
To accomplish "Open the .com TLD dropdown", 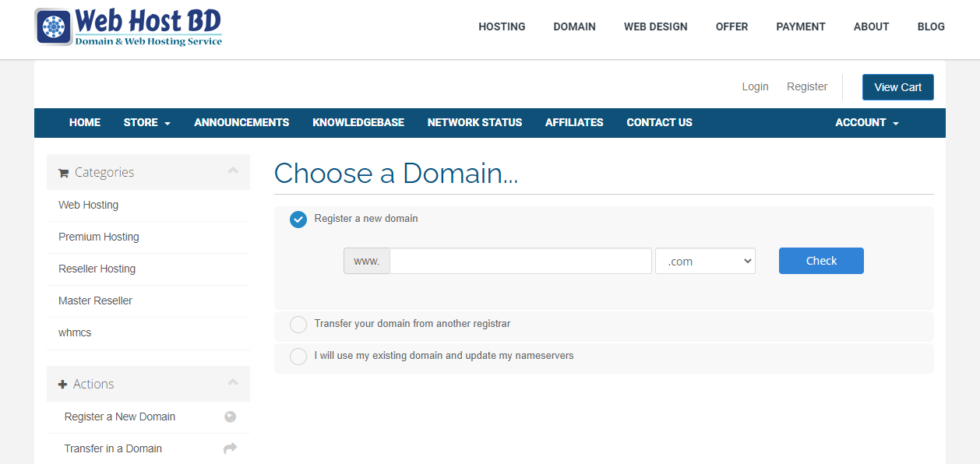I will pos(704,261).
